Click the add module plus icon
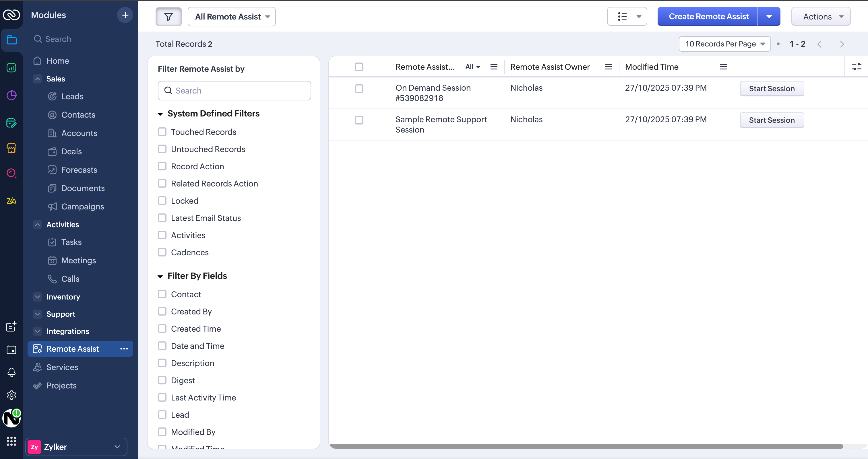The height and width of the screenshot is (459, 868). tap(125, 15)
